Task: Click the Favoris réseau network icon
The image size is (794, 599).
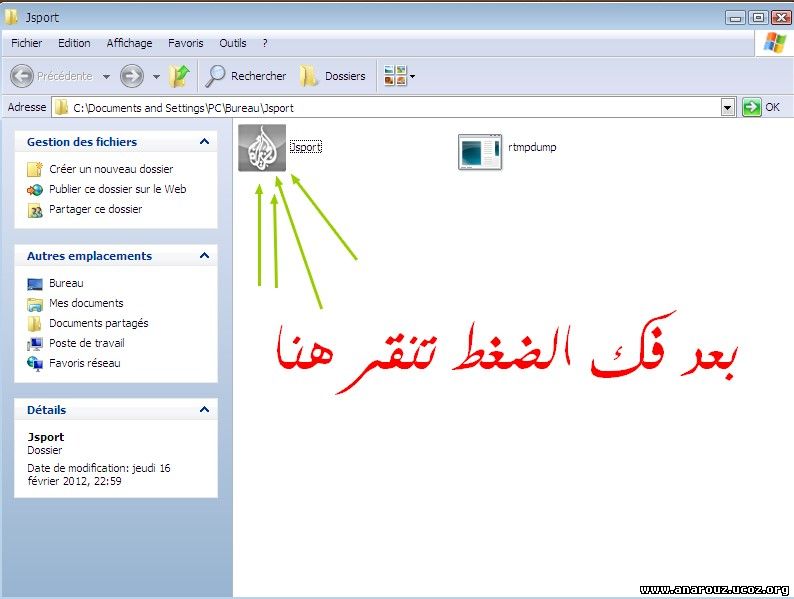Action: pyautogui.click(x=35, y=364)
